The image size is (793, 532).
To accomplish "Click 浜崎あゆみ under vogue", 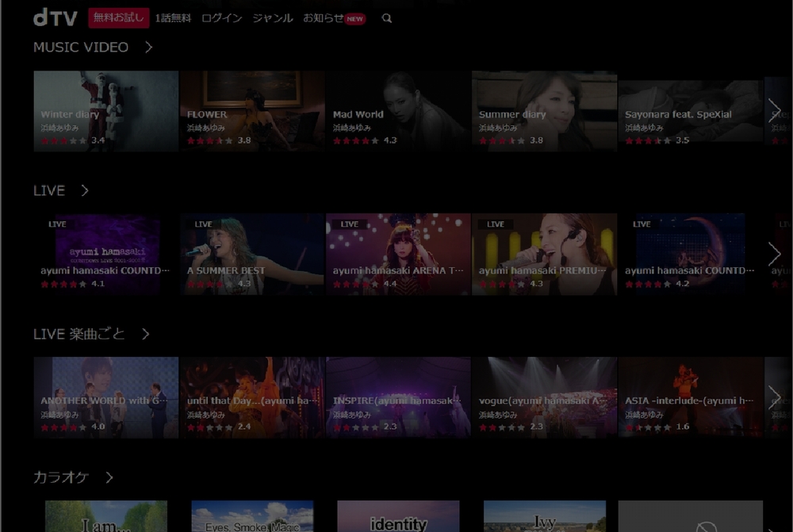I will [498, 415].
